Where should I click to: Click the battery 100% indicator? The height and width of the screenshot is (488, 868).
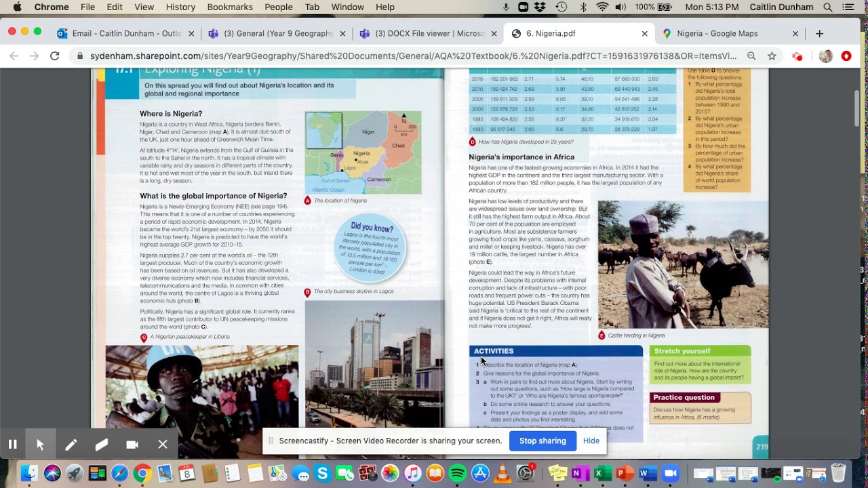tap(654, 7)
